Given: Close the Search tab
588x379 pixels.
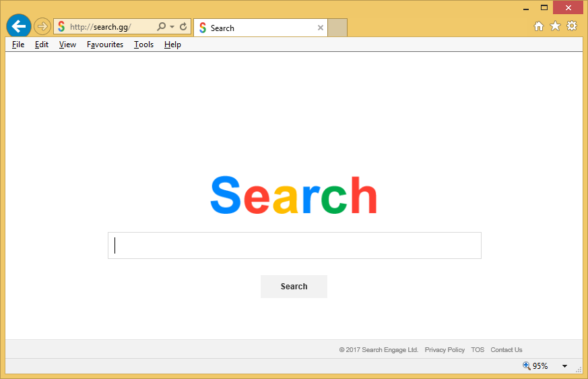Looking at the screenshot, I should click(x=321, y=28).
